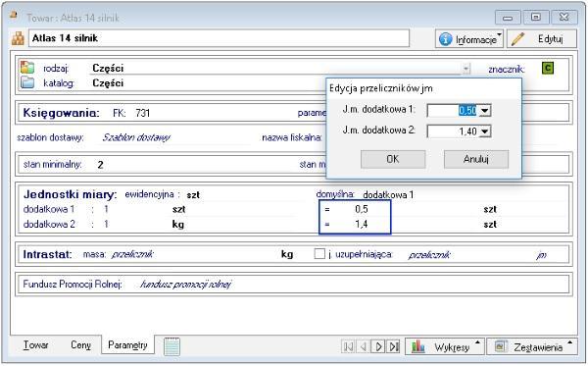The width and height of the screenshot is (588, 366).
Task: Expand the J.m. dodatkowa 2 dropdown arrow
Action: tap(485, 131)
